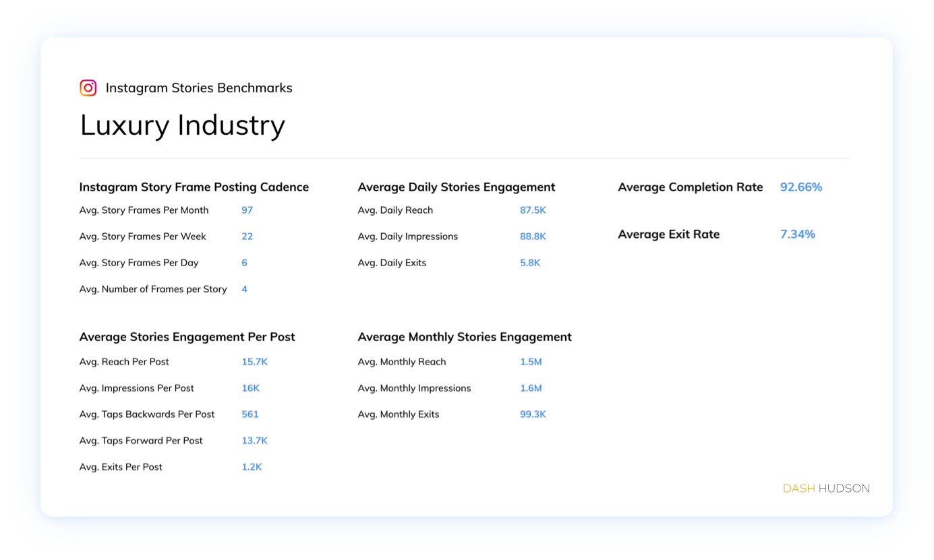
Task: Click the Dash Hudson logo
Action: click(826, 489)
